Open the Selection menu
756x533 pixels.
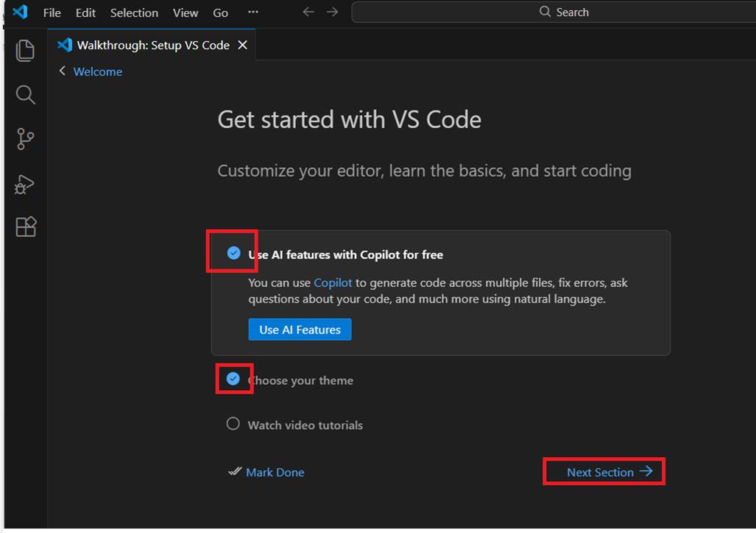[134, 13]
